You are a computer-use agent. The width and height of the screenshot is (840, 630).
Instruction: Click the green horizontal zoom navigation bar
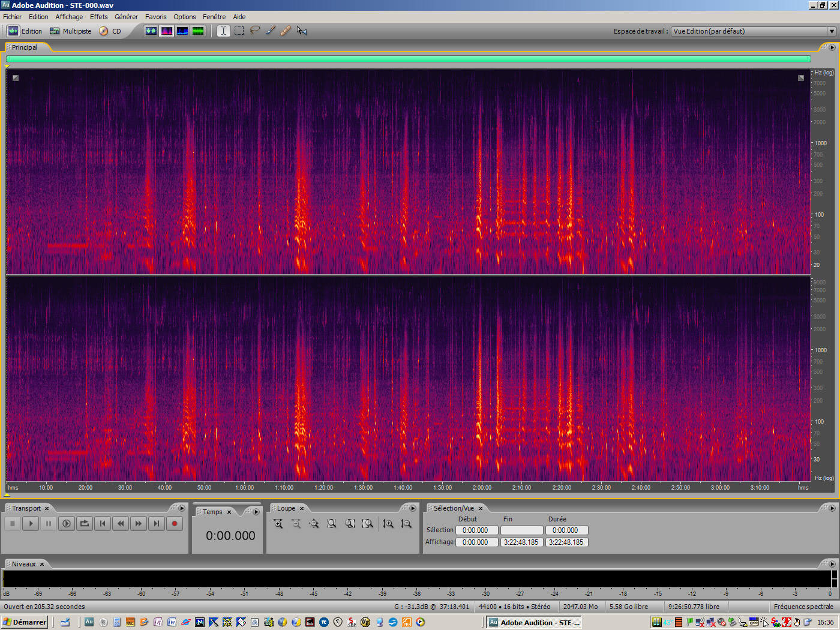(408, 59)
